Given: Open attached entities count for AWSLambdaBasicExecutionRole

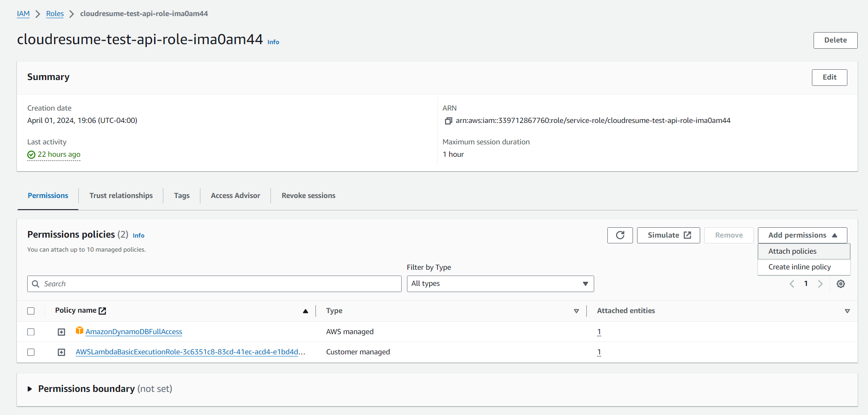Looking at the screenshot, I should coord(599,352).
